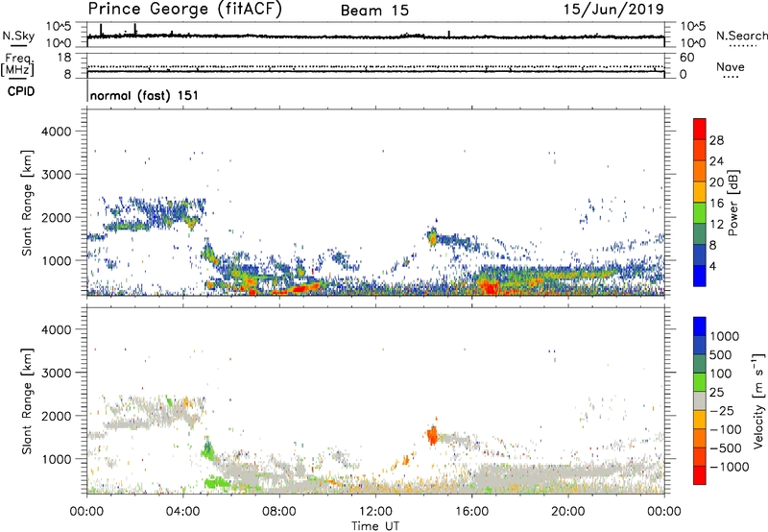Click the '10^5' tick on right noise axis
Viewport: 768px width, 532px height.
[x=693, y=27]
